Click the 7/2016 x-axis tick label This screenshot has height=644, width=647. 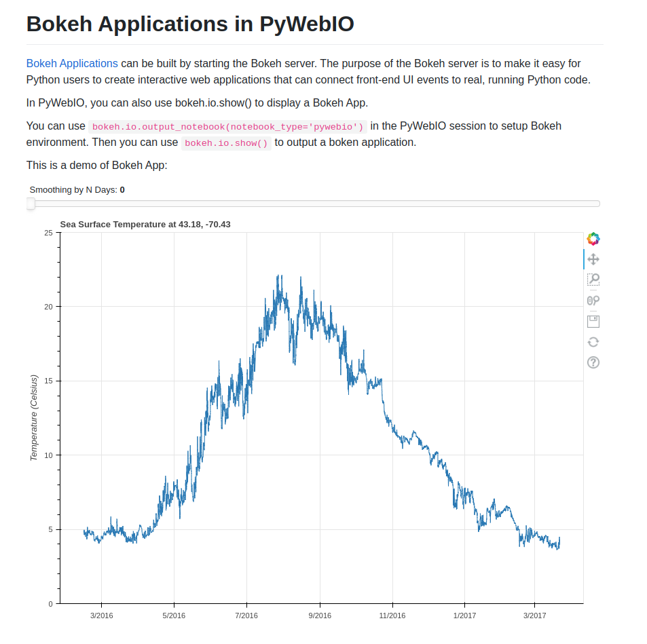click(x=246, y=615)
